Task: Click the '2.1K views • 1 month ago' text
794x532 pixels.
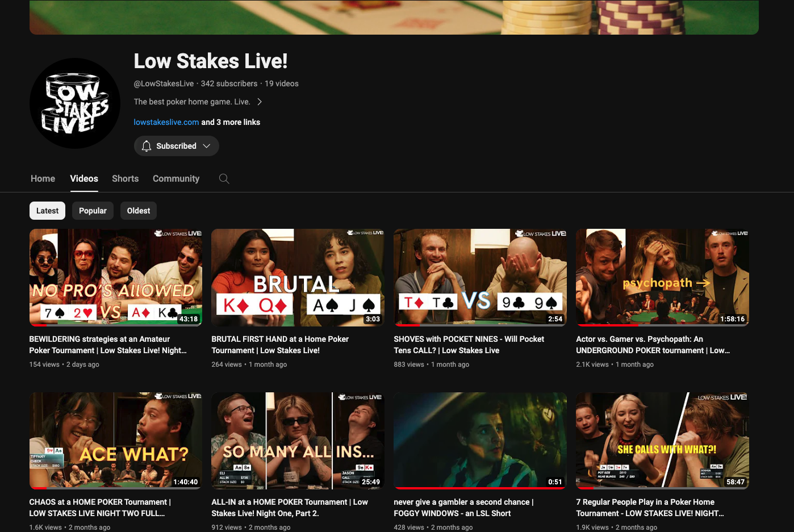Action: [x=615, y=365]
